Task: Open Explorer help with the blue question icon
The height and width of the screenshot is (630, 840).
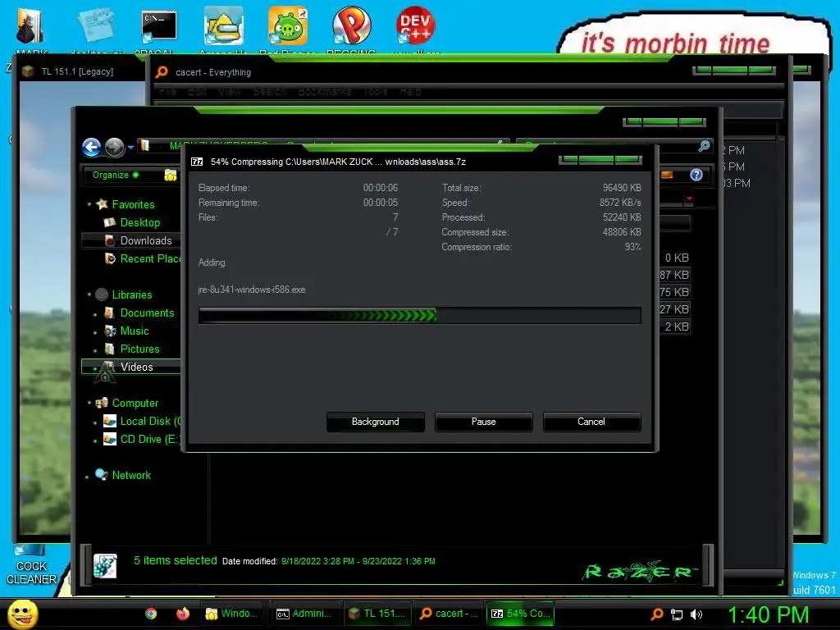Action: point(696,175)
